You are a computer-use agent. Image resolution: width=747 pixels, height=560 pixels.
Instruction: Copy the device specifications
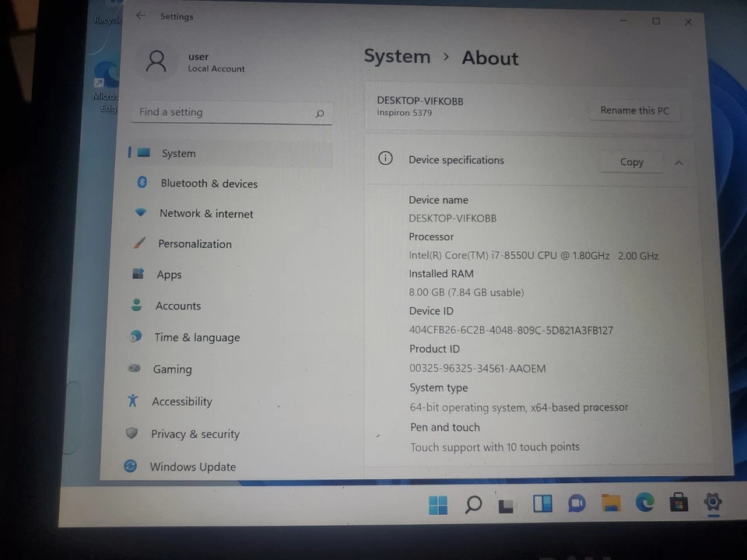(631, 163)
